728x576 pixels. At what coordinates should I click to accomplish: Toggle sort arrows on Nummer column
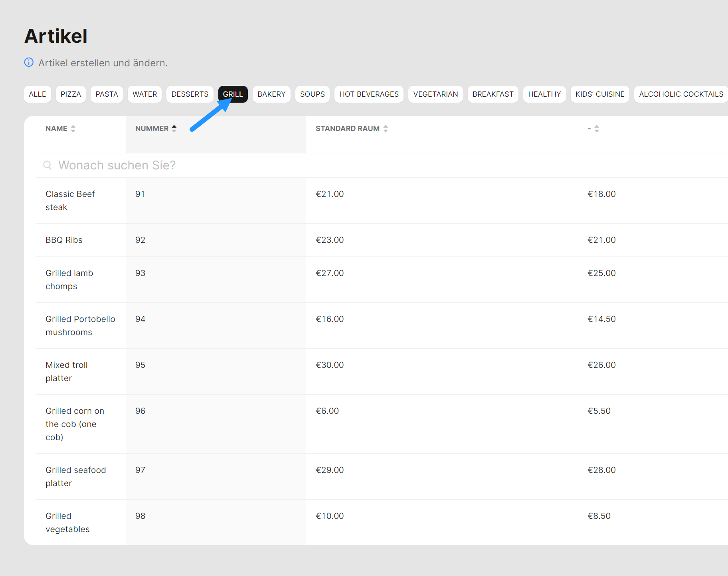174,129
